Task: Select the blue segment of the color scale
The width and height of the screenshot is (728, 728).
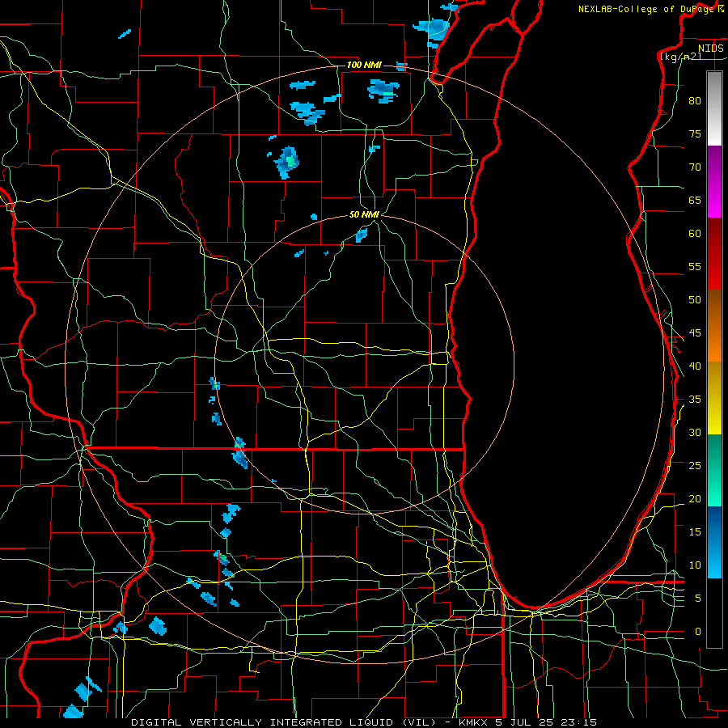Action: [714, 542]
